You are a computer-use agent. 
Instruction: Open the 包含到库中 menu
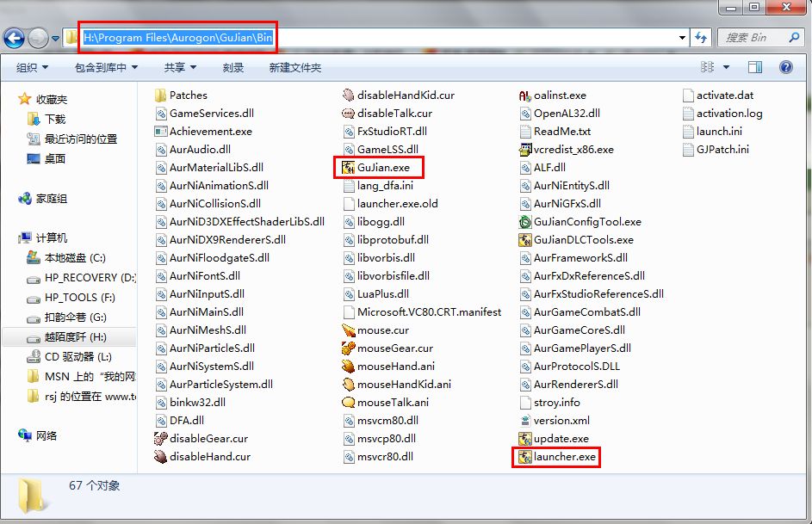tap(106, 67)
